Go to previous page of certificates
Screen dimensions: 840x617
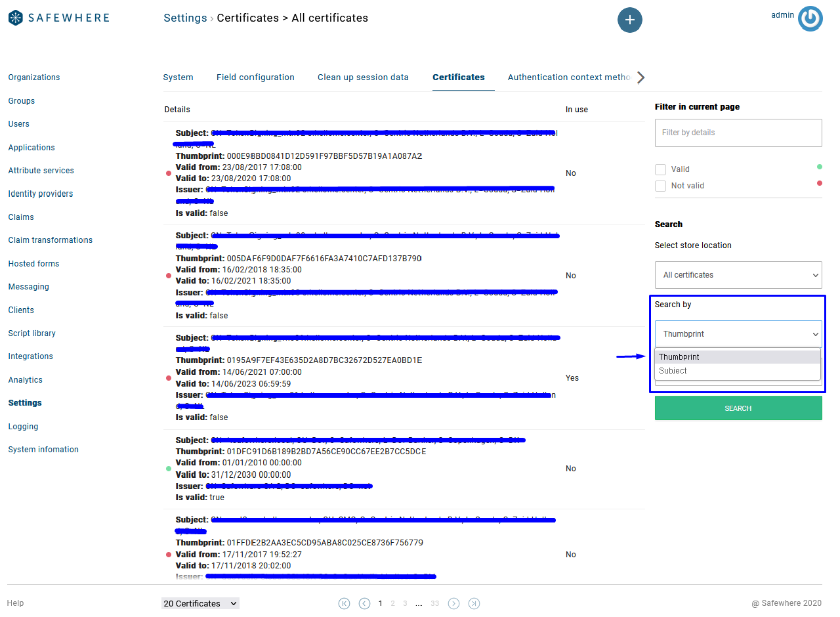click(364, 603)
